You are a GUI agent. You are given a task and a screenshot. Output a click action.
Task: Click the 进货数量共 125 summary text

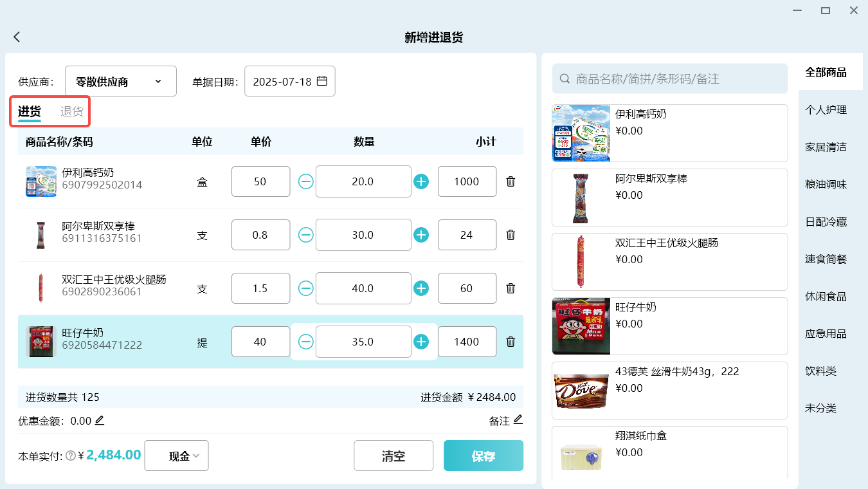[x=62, y=398]
